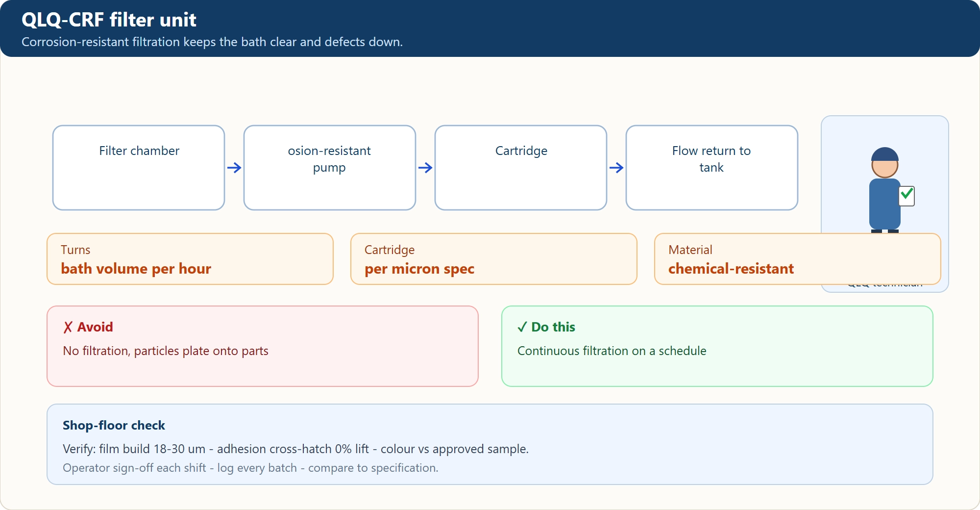980x510 pixels.
Task: Click 'Continuous filtration on a schedule' text
Action: [612, 351]
